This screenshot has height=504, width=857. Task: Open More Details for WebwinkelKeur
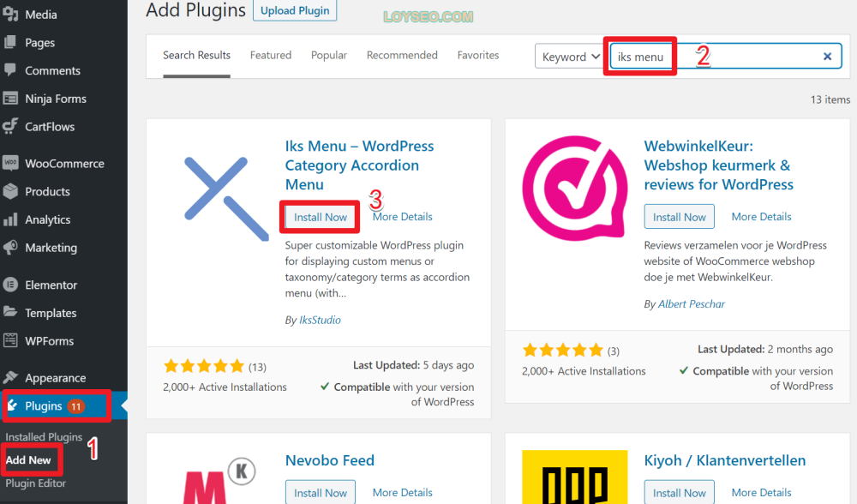click(761, 217)
